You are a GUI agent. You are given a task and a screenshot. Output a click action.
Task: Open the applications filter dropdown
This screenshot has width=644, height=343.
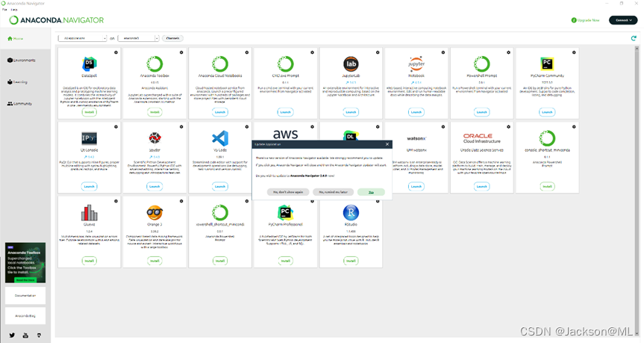tap(82, 38)
